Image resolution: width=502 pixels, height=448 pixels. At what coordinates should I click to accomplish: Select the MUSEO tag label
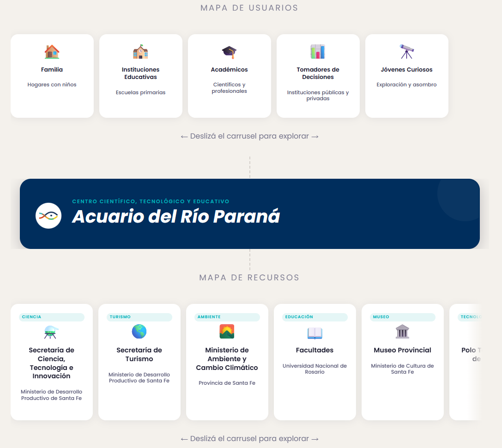[402, 317]
